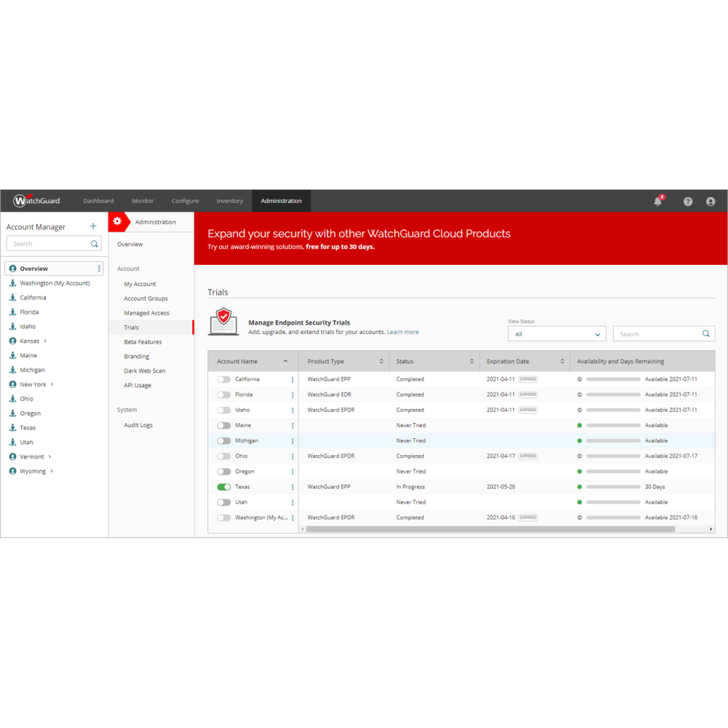Select the California account in sidebar
This screenshot has height=728, width=728.
click(x=33, y=297)
